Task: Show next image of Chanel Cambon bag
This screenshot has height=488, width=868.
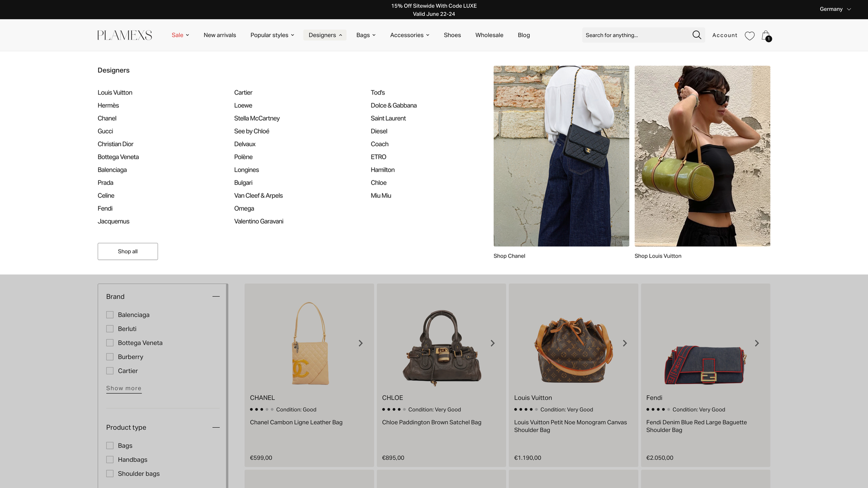Action: (x=360, y=343)
